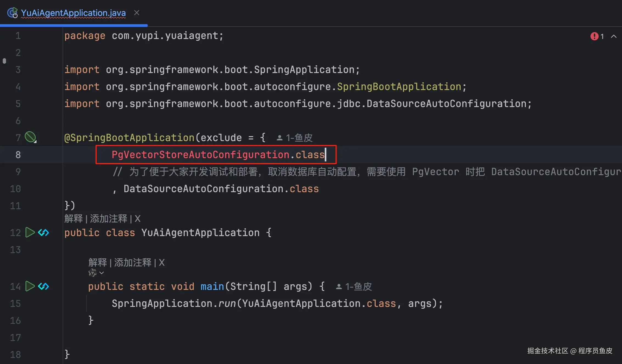The height and width of the screenshot is (364, 622).
Task: Click upward chevron next to error count
Action: pyautogui.click(x=613, y=36)
